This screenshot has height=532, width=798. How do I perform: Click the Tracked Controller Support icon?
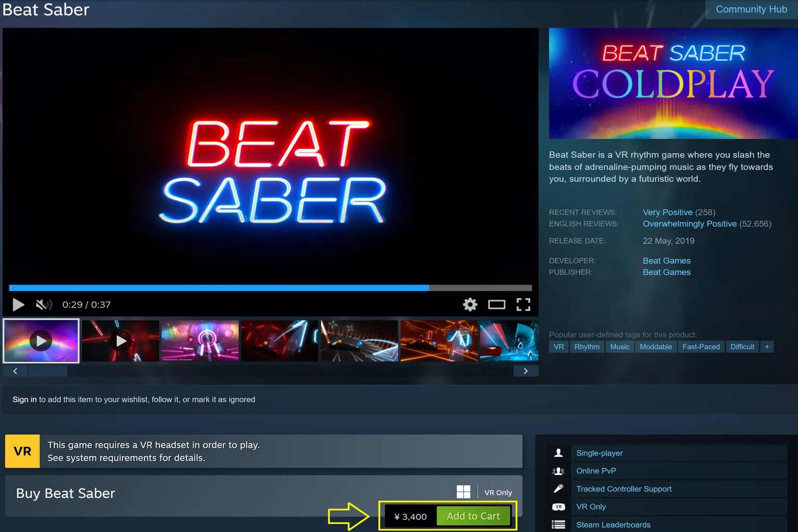[558, 489]
